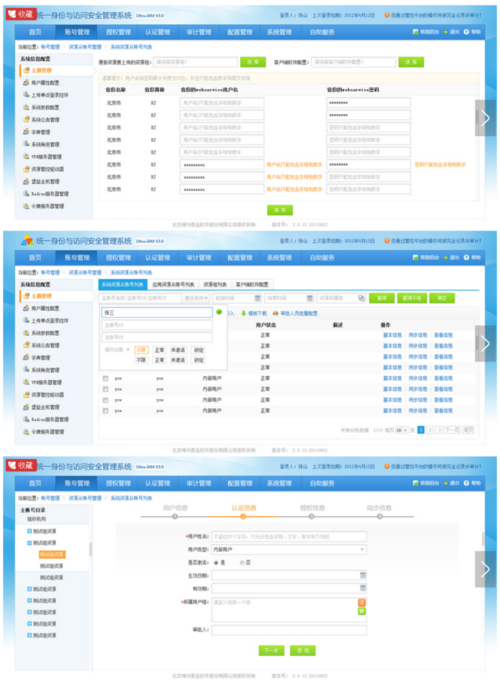Image resolution: width=500 pixels, height=681 pixels.
Task: Click green clear icon beside 所属用户组 box
Action: [x=361, y=611]
